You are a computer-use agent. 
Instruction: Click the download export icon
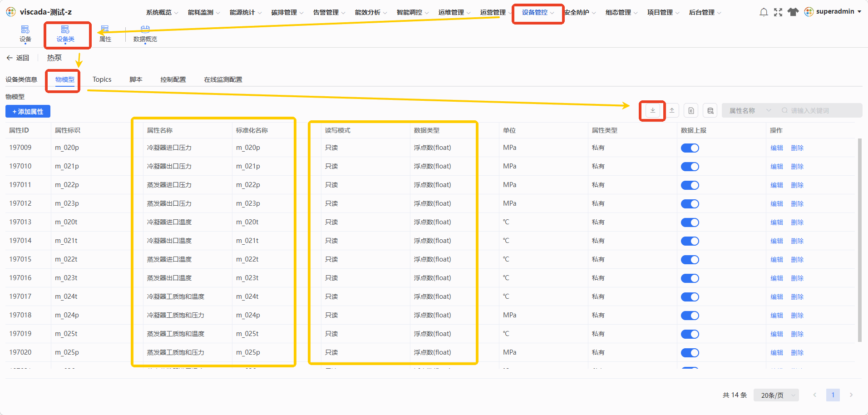coord(652,110)
